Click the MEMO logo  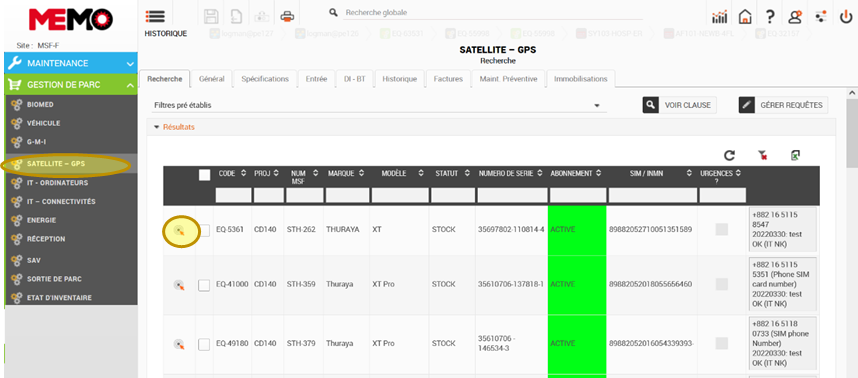[70, 20]
